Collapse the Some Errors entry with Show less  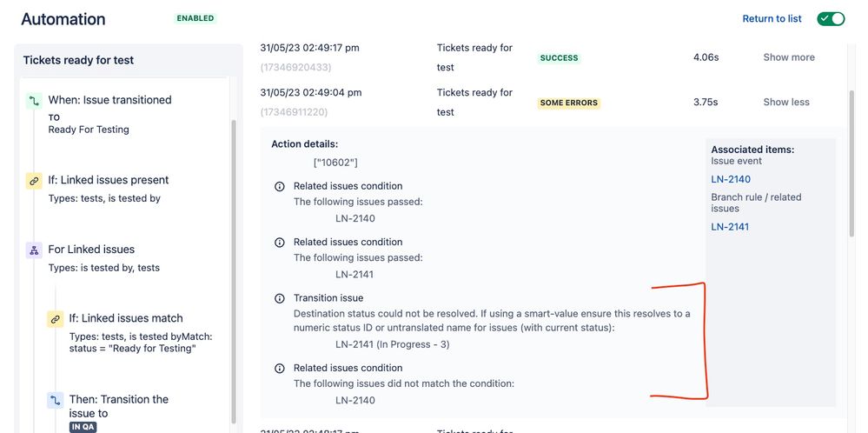pyautogui.click(x=786, y=102)
